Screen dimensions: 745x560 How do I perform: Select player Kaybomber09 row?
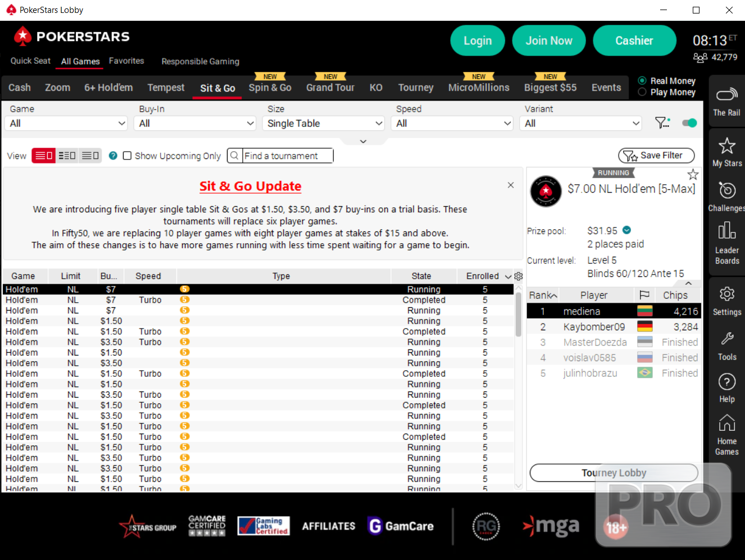pyautogui.click(x=614, y=327)
